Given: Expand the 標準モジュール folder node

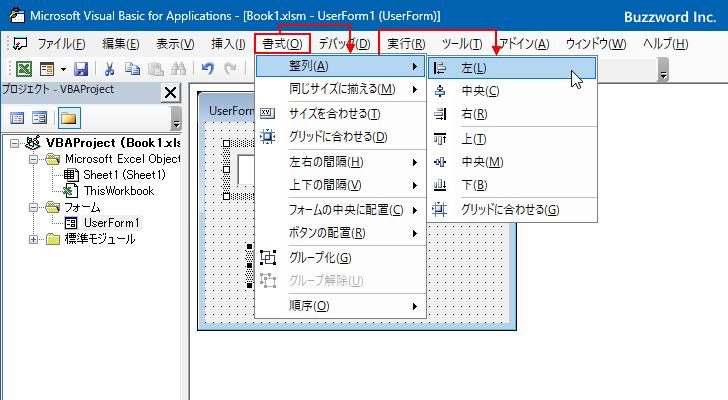Looking at the screenshot, I should pyautogui.click(x=33, y=240).
